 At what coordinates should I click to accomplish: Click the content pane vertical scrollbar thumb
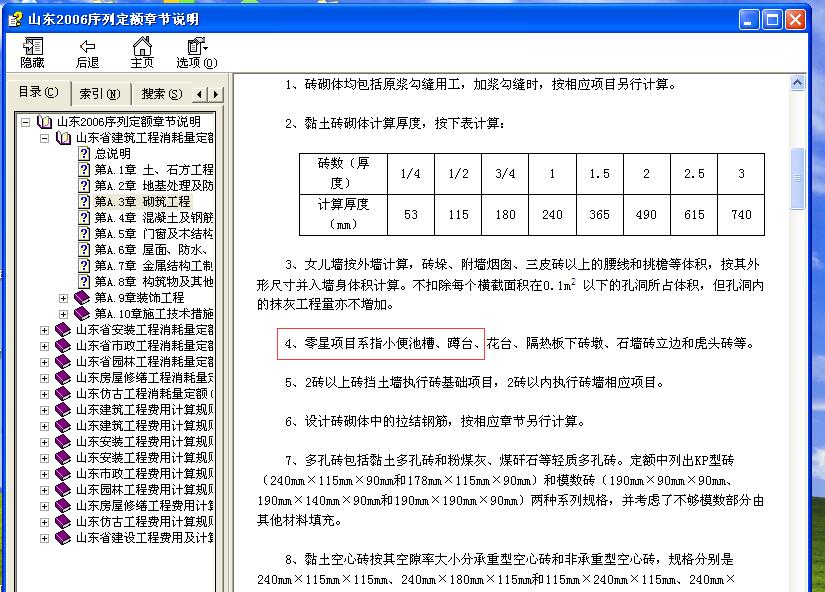(x=798, y=178)
